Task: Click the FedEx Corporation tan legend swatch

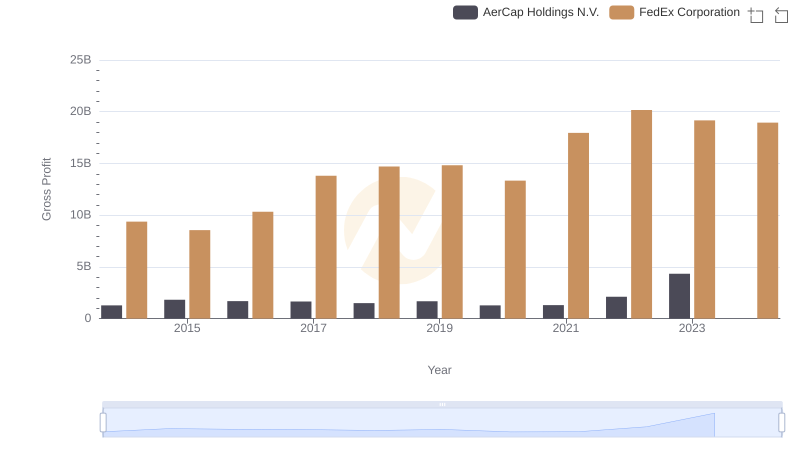Action: pos(621,12)
